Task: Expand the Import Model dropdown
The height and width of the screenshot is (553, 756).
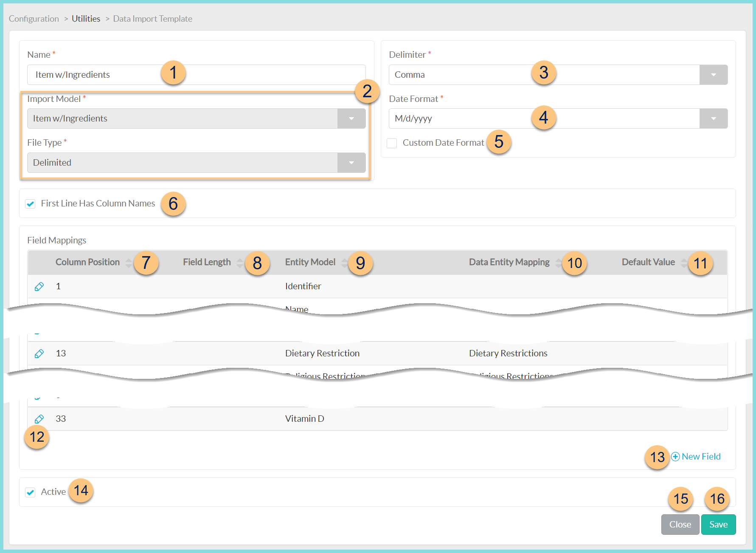Action: 351,118
